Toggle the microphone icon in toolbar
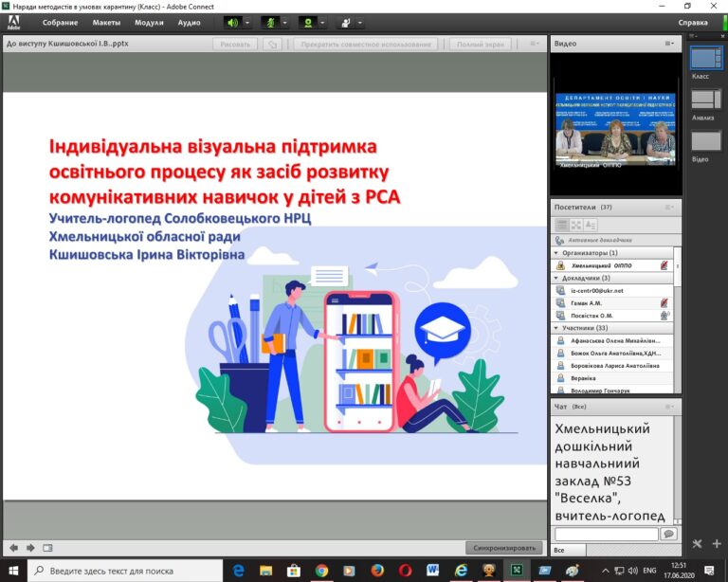 [270, 23]
